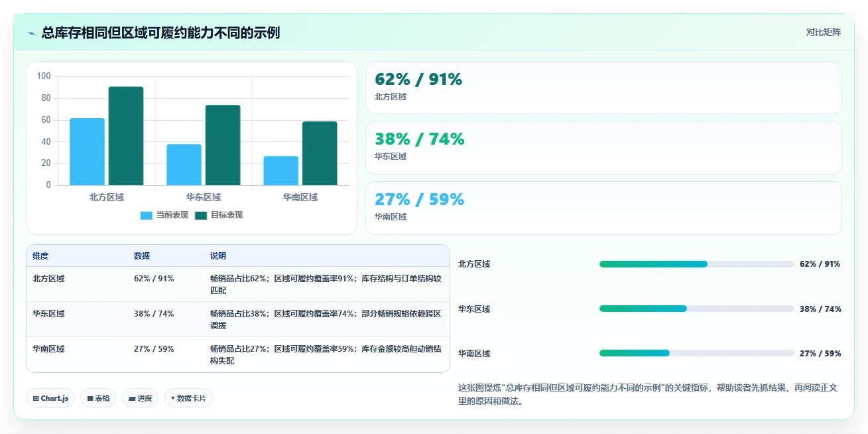Select the 表格 tag chip

(98, 398)
